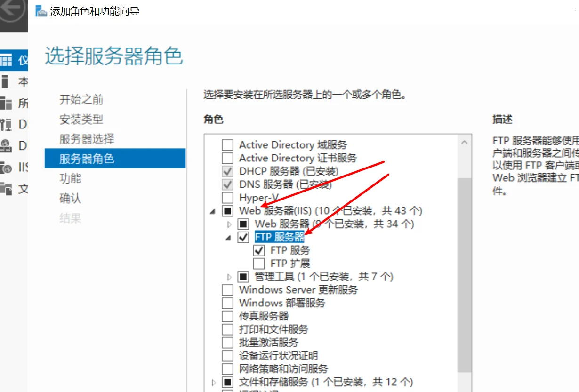This screenshot has height=392, width=579.
Task: Open the DNS icon in Server Manager sidebar
Action: 6,145
